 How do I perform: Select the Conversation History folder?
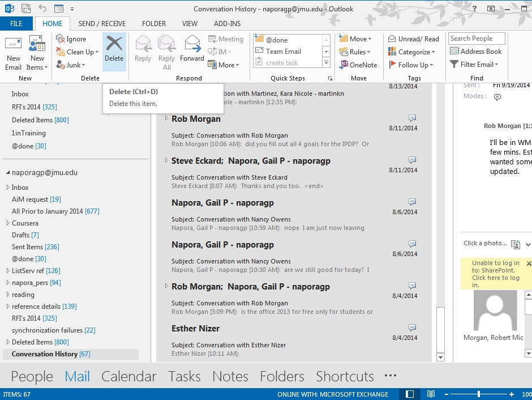[71, 354]
